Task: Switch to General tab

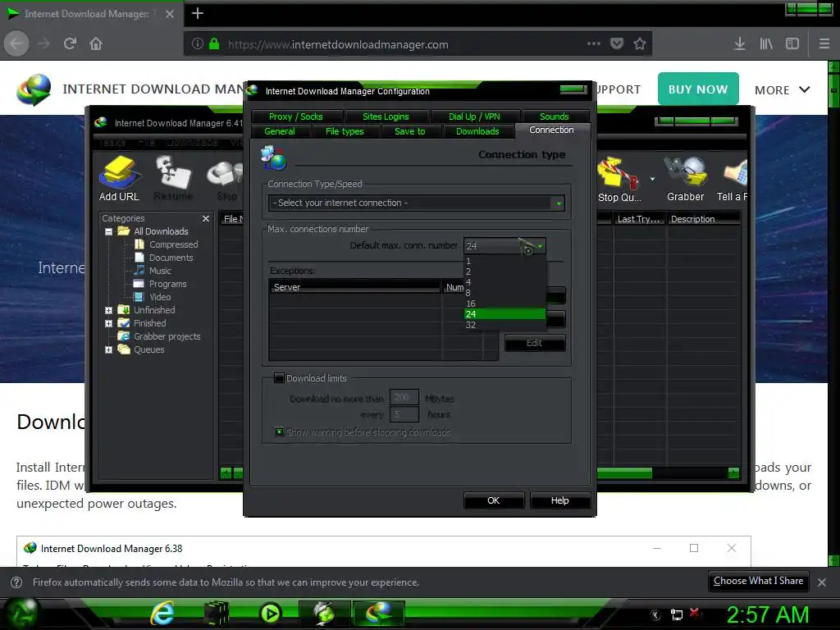Action: (x=280, y=131)
